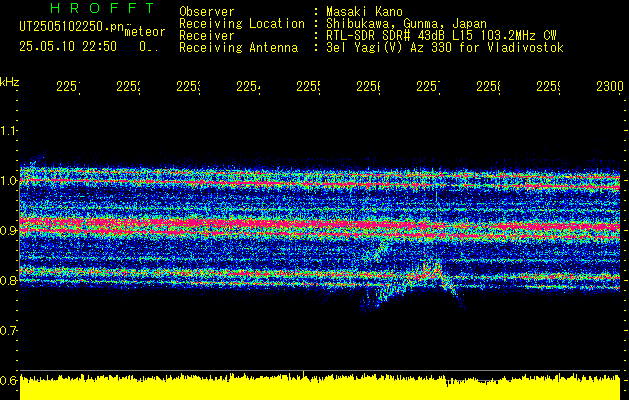
Task: Click the 0.6 frequency axis label
Action: coord(8,380)
